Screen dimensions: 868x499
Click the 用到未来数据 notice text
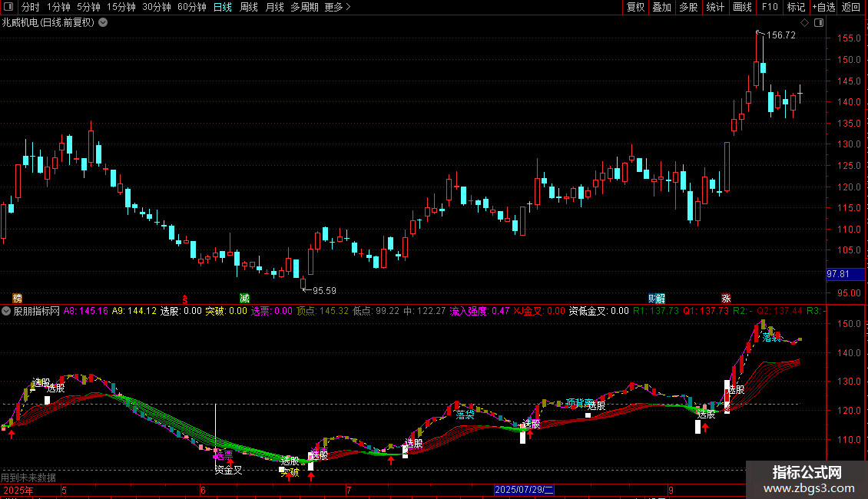tap(28, 478)
